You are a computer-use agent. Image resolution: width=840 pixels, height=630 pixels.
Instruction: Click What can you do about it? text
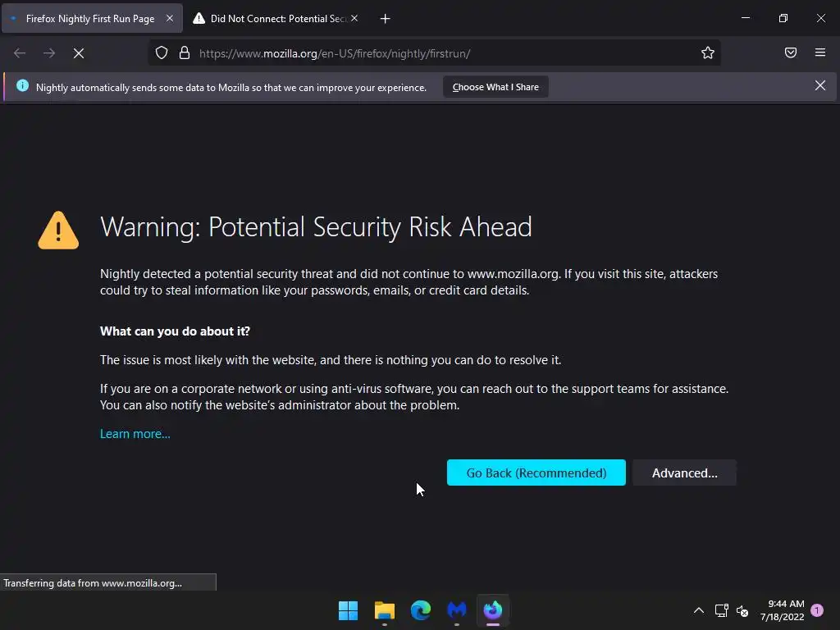pos(176,331)
